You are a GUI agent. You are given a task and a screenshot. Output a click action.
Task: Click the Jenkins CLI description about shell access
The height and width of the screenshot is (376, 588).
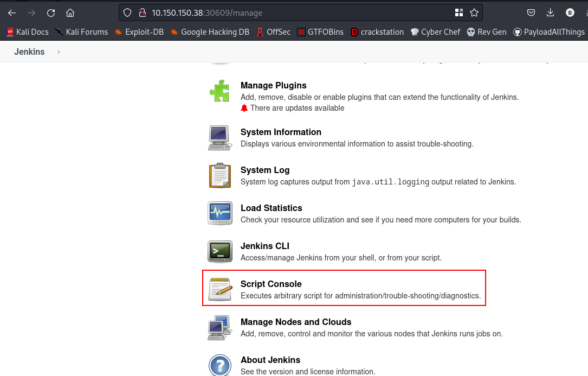coord(341,258)
